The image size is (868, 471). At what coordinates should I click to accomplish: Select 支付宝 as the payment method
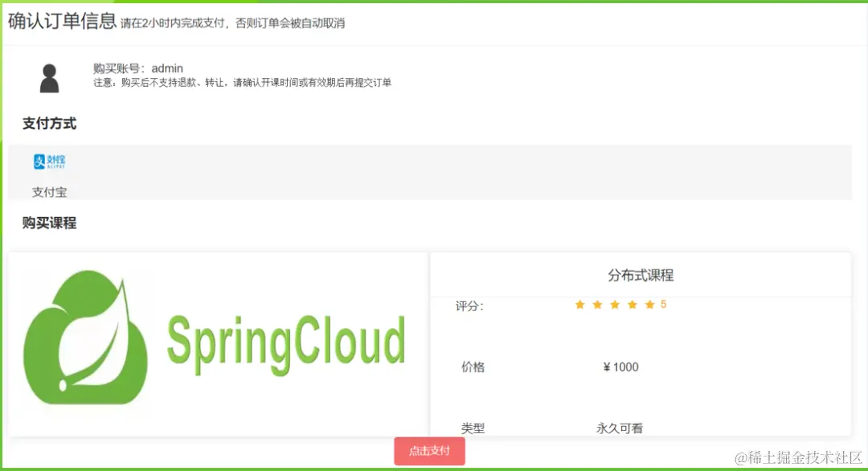(x=49, y=192)
